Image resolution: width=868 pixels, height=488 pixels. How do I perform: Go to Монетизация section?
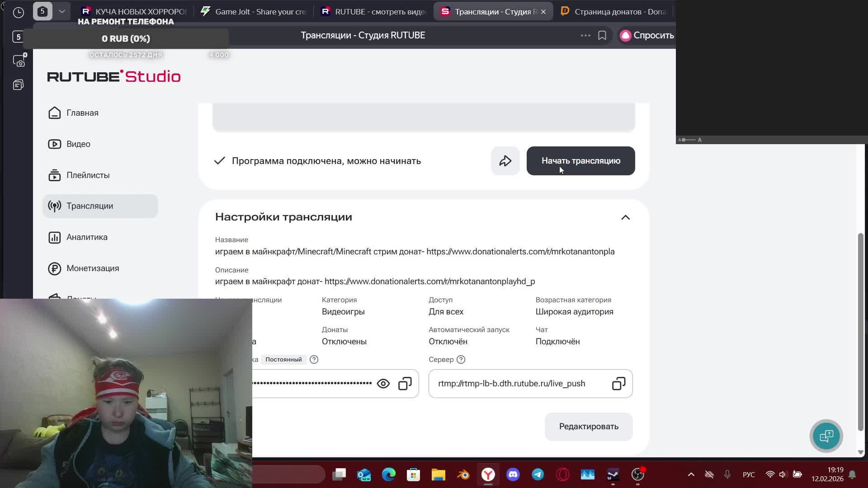click(x=93, y=268)
